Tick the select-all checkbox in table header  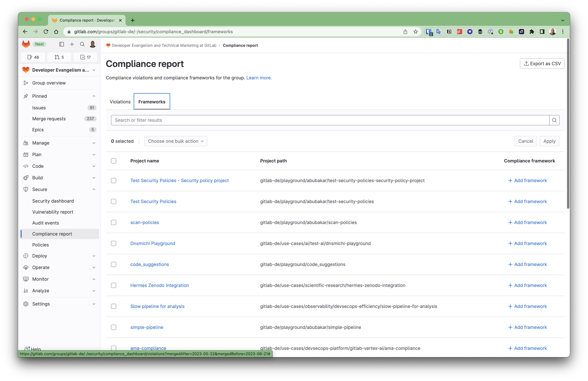point(114,161)
